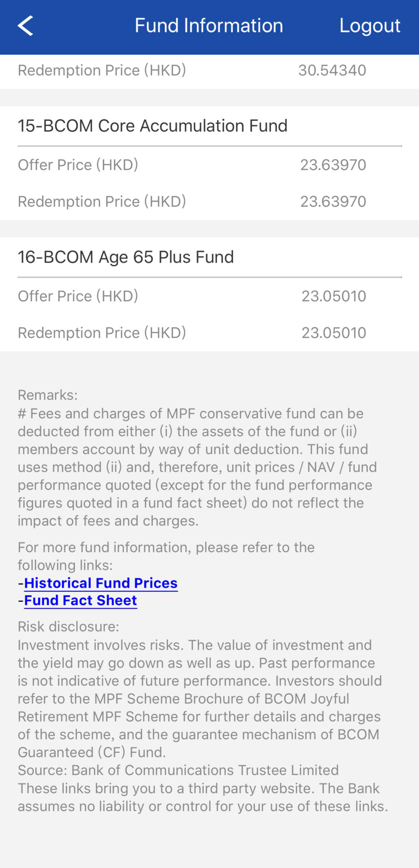Tap Offer Price label under Core Accumulation Fund
The height and width of the screenshot is (868, 419).
click(78, 165)
